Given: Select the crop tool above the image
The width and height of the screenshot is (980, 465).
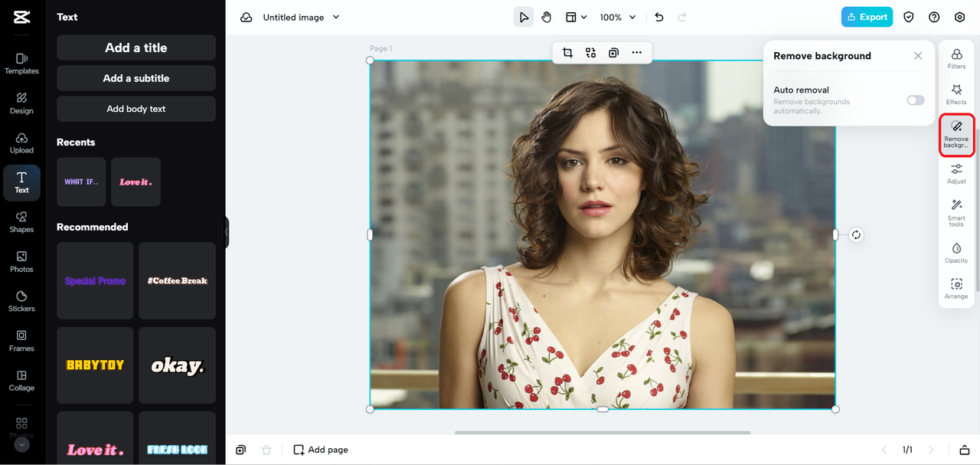Looking at the screenshot, I should (567, 53).
